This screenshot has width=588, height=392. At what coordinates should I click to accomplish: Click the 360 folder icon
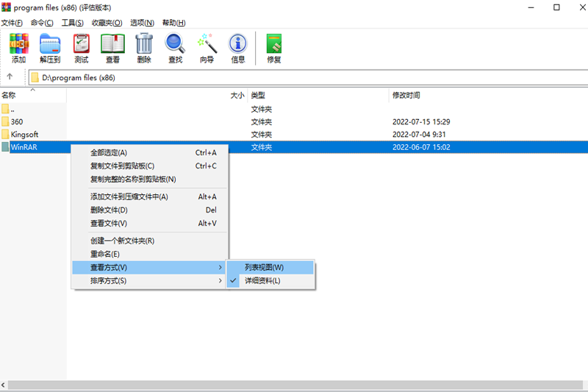coord(5,121)
